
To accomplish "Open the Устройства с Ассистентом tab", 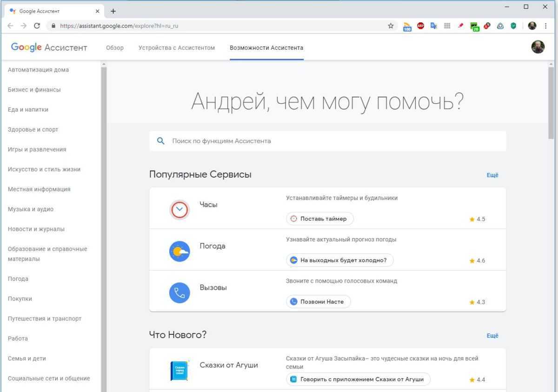I will 177,47.
